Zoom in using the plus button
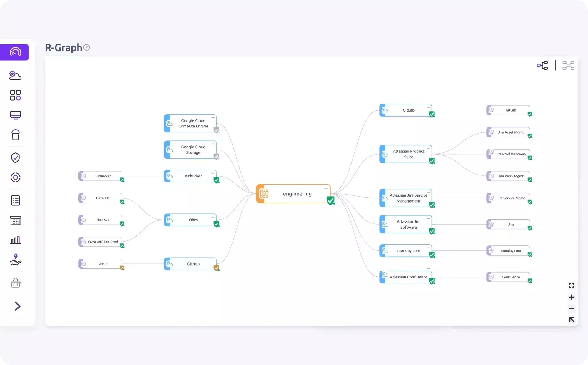 (x=572, y=297)
